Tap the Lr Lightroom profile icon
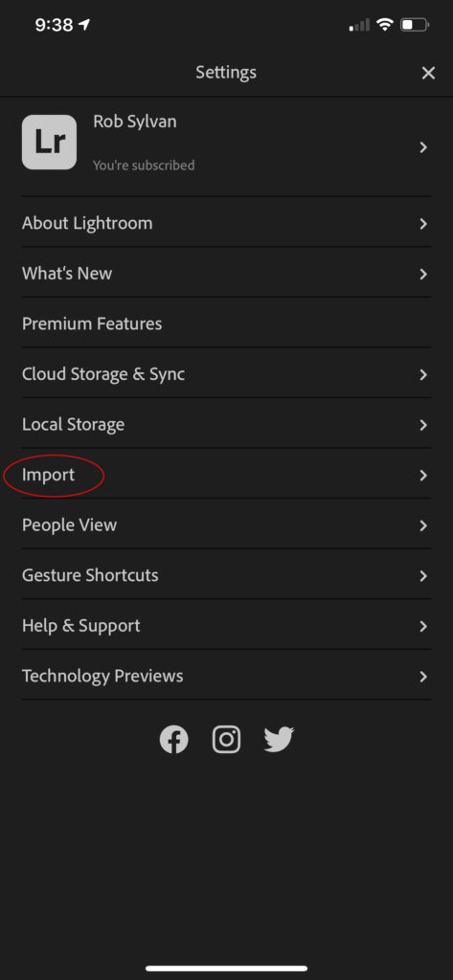 tap(50, 142)
